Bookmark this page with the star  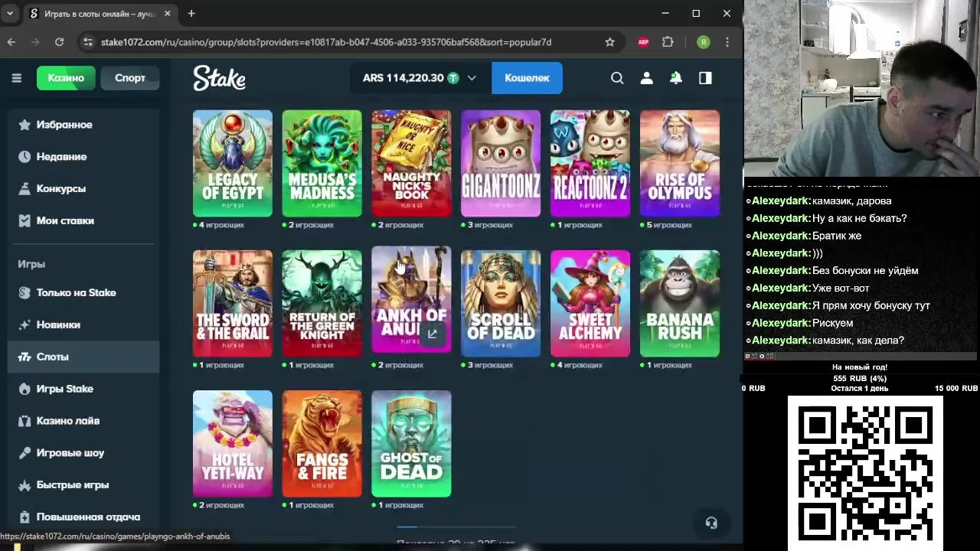point(609,42)
